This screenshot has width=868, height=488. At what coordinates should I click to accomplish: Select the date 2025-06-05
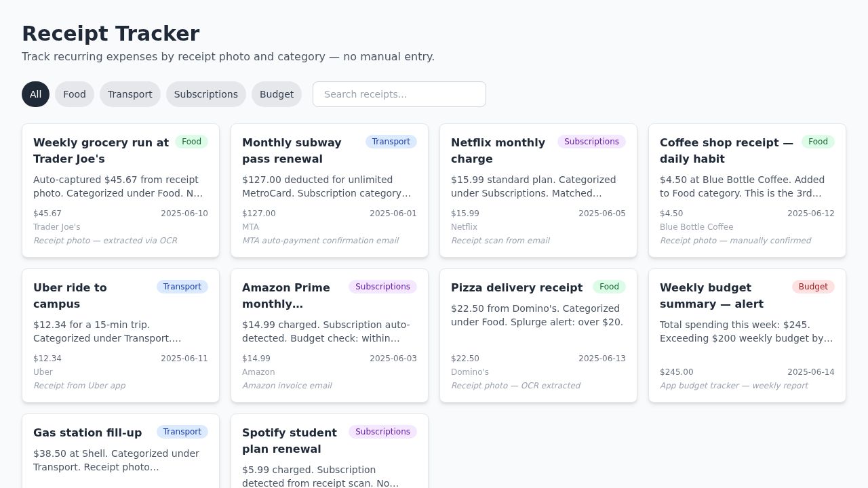point(602,213)
